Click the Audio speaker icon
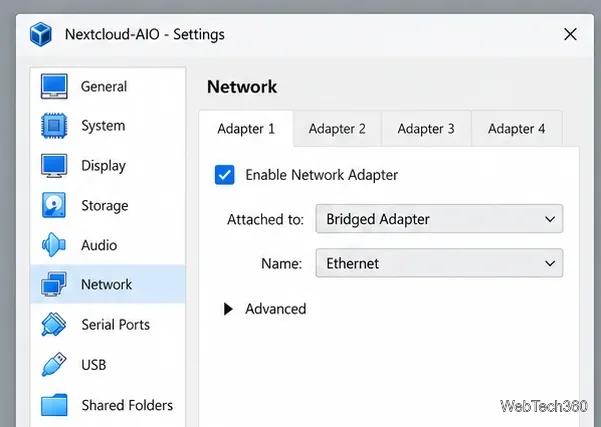This screenshot has width=601, height=427. 54,245
